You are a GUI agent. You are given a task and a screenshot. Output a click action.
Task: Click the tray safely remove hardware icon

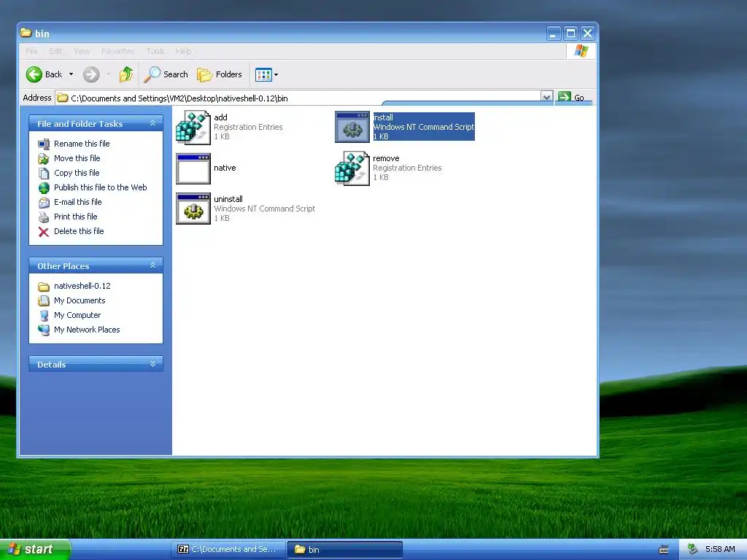point(693,550)
